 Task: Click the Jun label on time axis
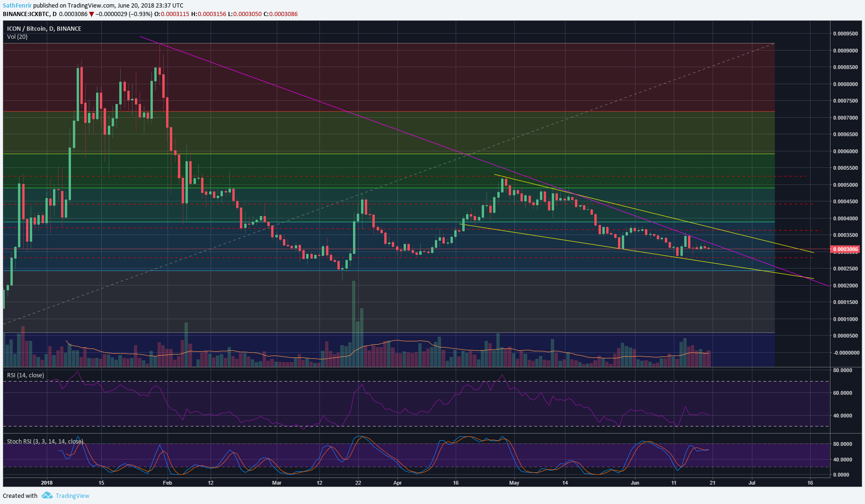pyautogui.click(x=635, y=483)
